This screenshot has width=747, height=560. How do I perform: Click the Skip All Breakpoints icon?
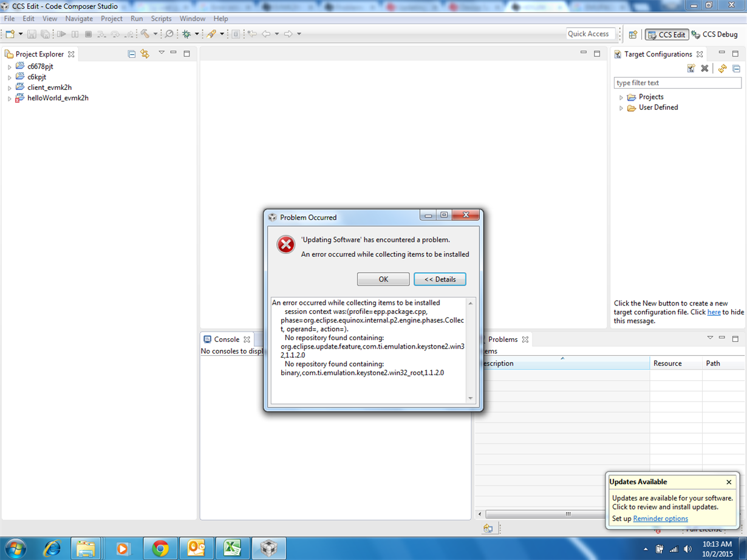click(169, 34)
